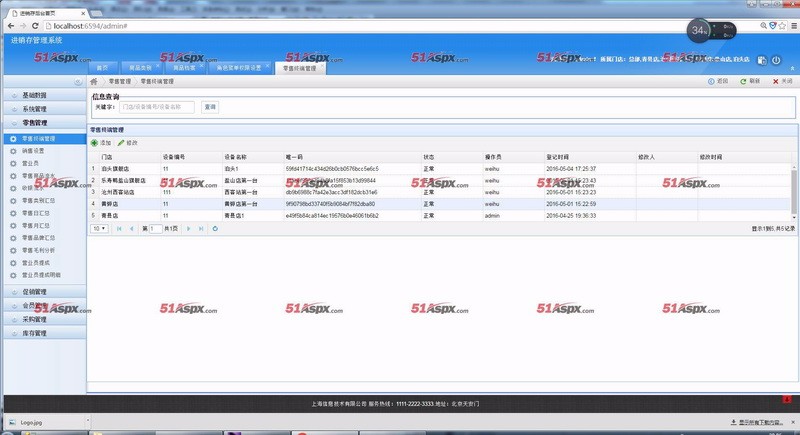Viewport: 800px width, 435px height.
Task: Click the grid vertical scrollbar
Action: tap(793, 191)
